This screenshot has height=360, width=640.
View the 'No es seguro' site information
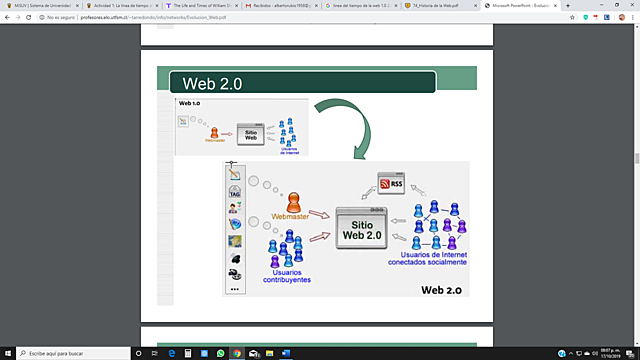57,18
